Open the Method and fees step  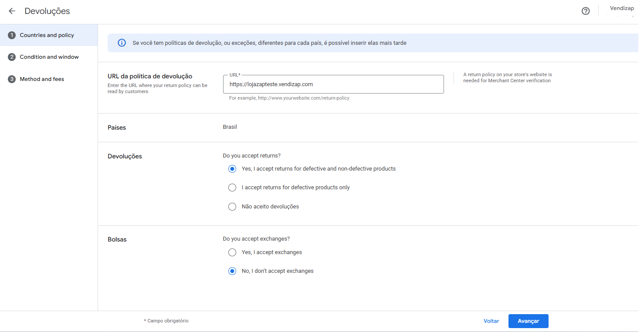[42, 79]
